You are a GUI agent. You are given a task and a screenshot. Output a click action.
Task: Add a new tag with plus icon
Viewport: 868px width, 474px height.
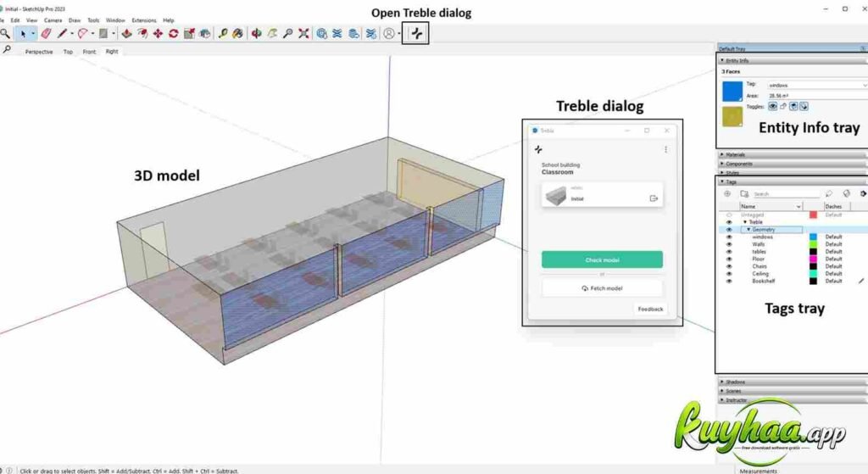point(727,194)
